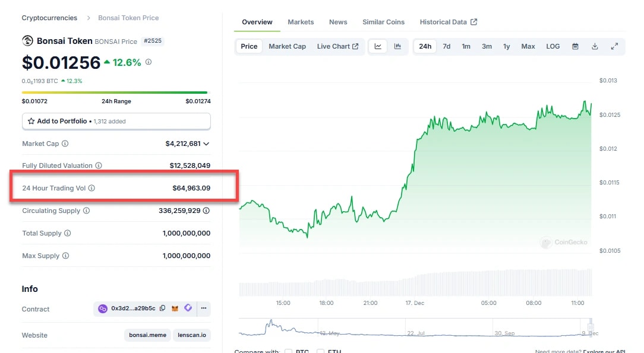The image size is (644, 353).
Task: Open more contract options menu
Action: point(203,309)
